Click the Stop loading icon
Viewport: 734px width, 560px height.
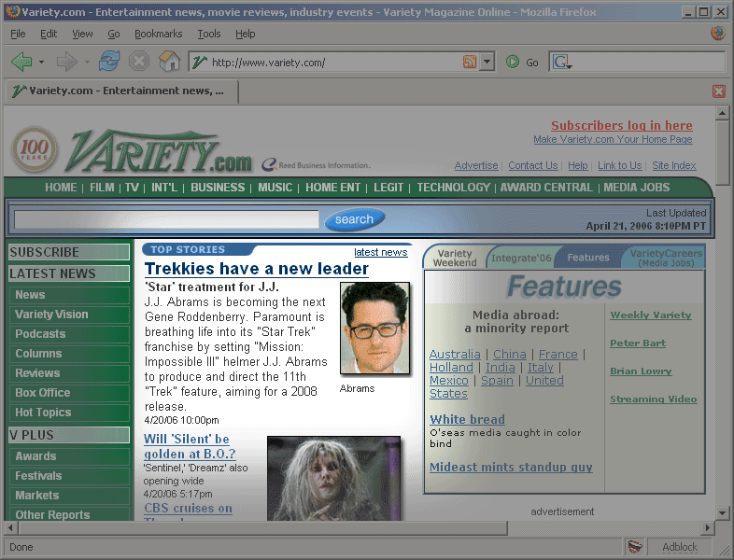click(139, 63)
